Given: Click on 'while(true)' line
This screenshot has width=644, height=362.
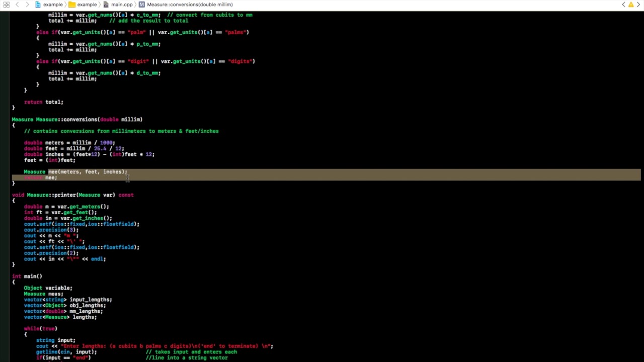Looking at the screenshot, I should tap(41, 328).
